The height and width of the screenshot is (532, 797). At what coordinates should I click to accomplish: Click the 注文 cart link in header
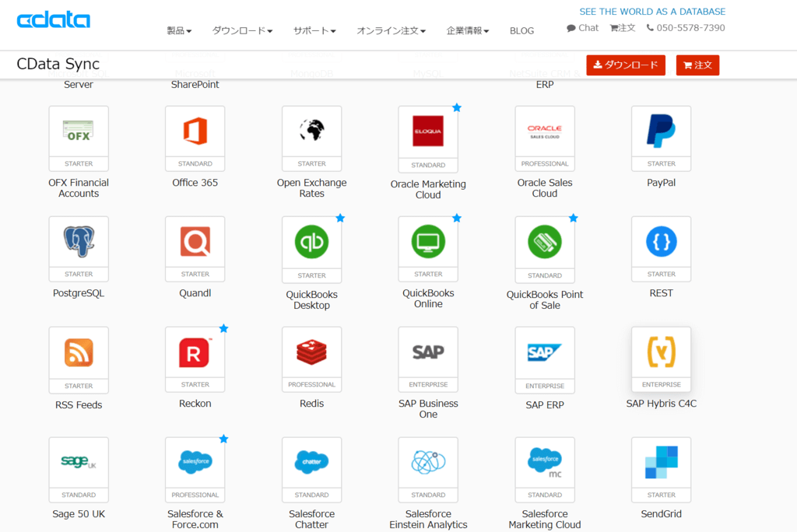click(x=623, y=28)
